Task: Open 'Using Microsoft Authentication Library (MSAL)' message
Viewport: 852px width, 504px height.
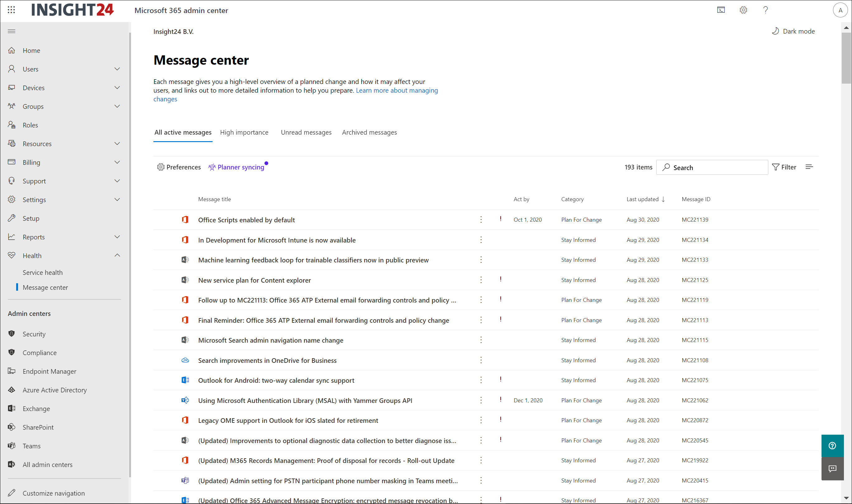Action: tap(305, 400)
